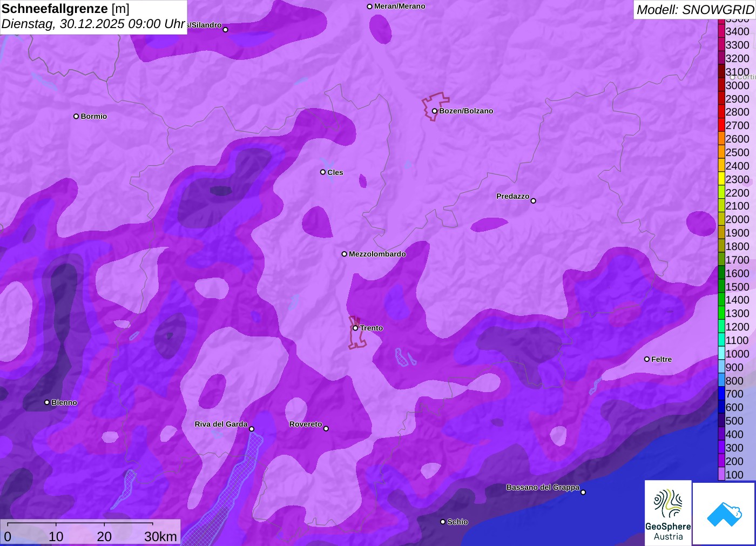
Task: Click the Bienno town label
Action: pos(64,402)
